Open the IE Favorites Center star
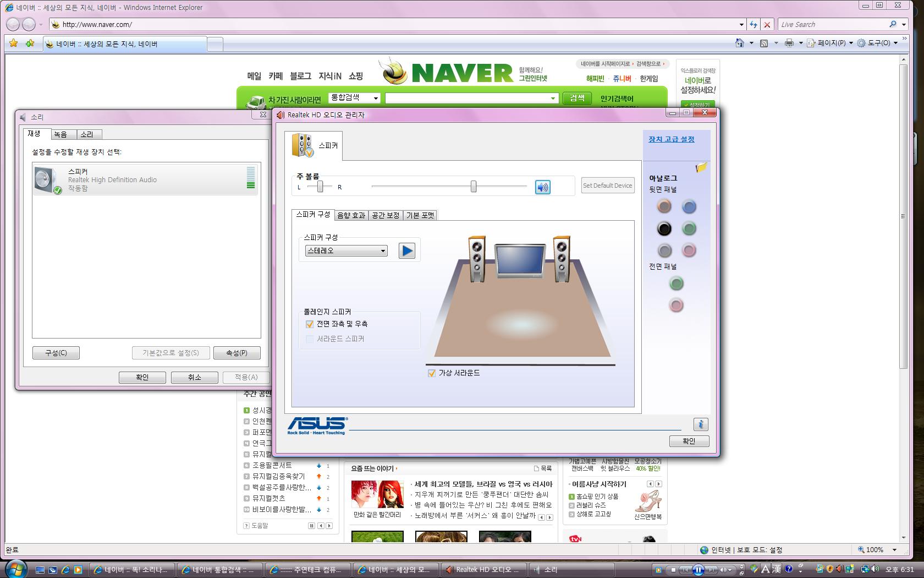 pyautogui.click(x=14, y=43)
